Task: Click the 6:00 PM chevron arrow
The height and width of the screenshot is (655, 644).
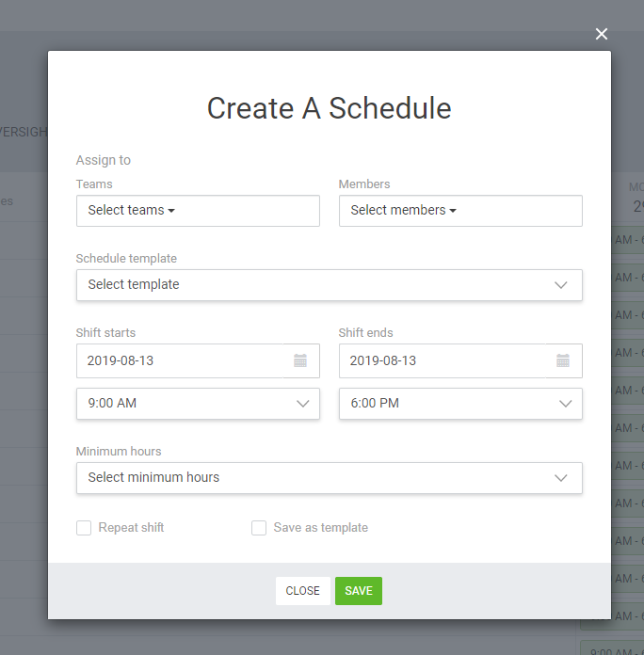Action: [x=565, y=404]
